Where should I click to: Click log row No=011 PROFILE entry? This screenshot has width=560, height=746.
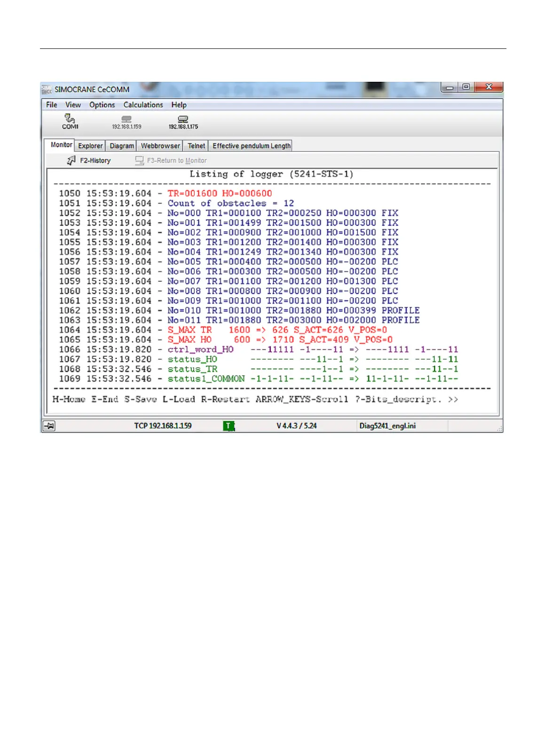click(x=239, y=320)
